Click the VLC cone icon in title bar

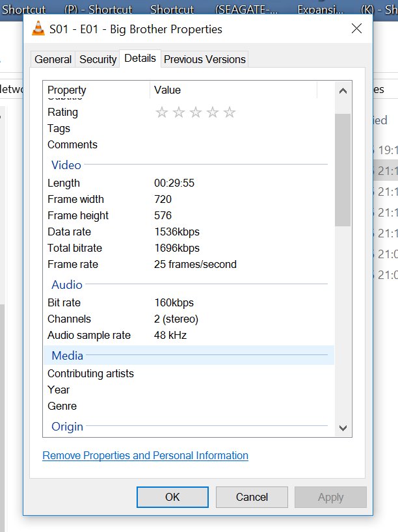[38, 29]
